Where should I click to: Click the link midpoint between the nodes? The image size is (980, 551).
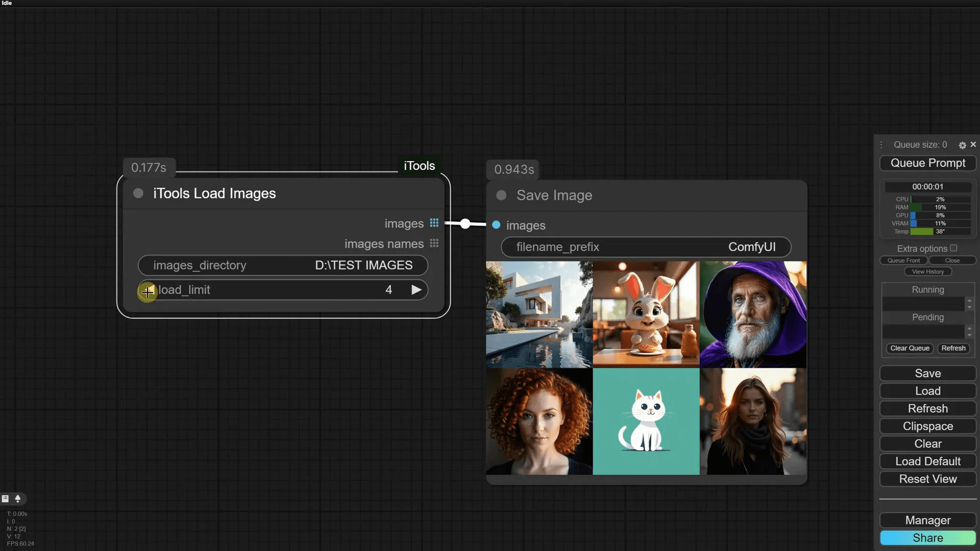pos(465,223)
